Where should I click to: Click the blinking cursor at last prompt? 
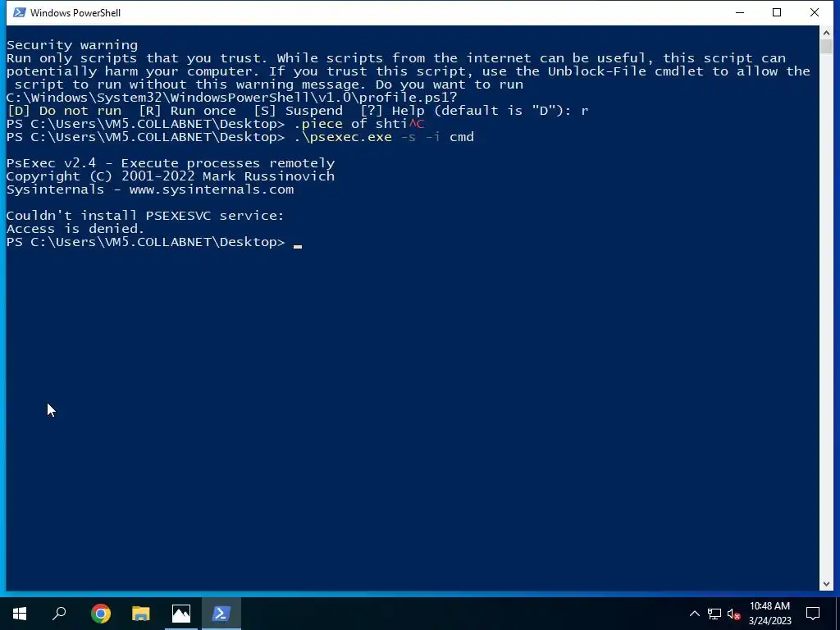[298, 246]
